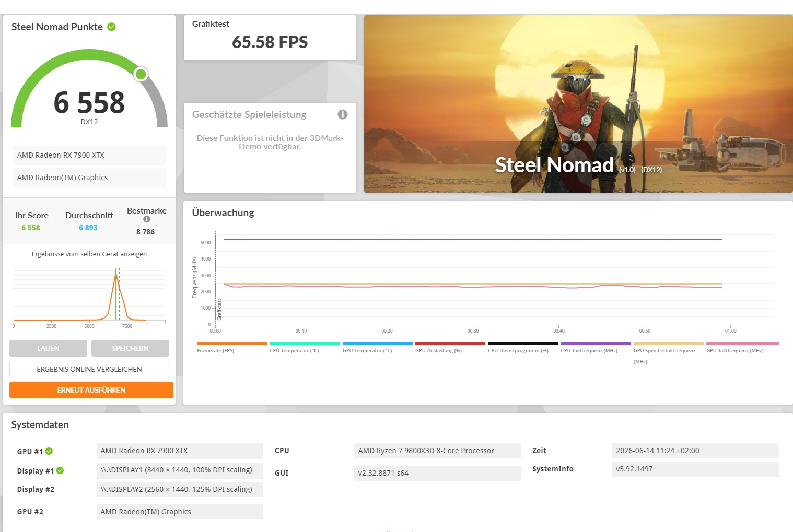
Task: Click the SPEICHERN button
Action: coord(130,348)
